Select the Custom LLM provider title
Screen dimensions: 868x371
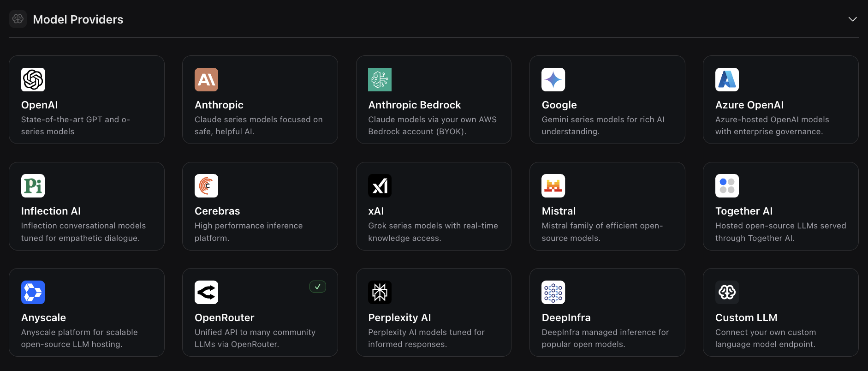[746, 317]
